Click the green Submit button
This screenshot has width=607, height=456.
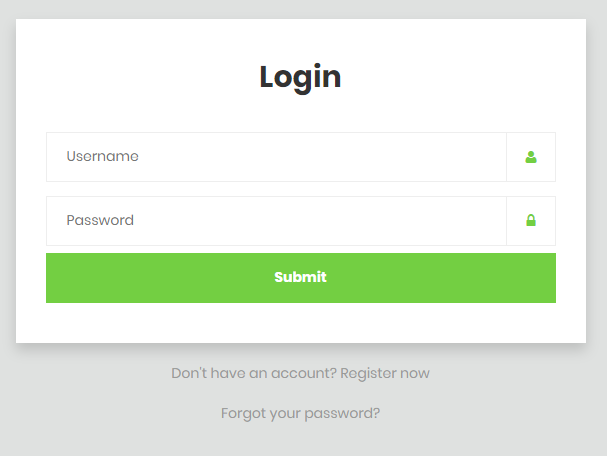click(301, 278)
